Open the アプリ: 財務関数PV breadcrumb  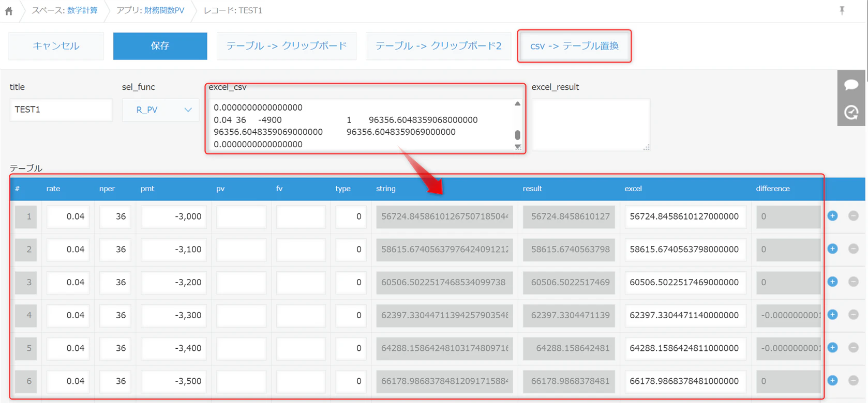[x=150, y=10]
